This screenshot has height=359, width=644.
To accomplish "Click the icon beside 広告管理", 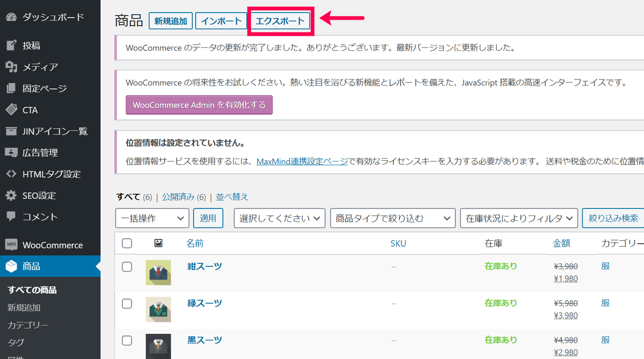I will tap(12, 153).
